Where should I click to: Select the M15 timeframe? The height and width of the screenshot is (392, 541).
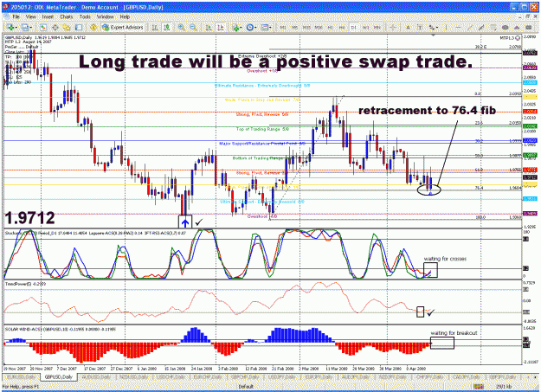click(x=306, y=28)
